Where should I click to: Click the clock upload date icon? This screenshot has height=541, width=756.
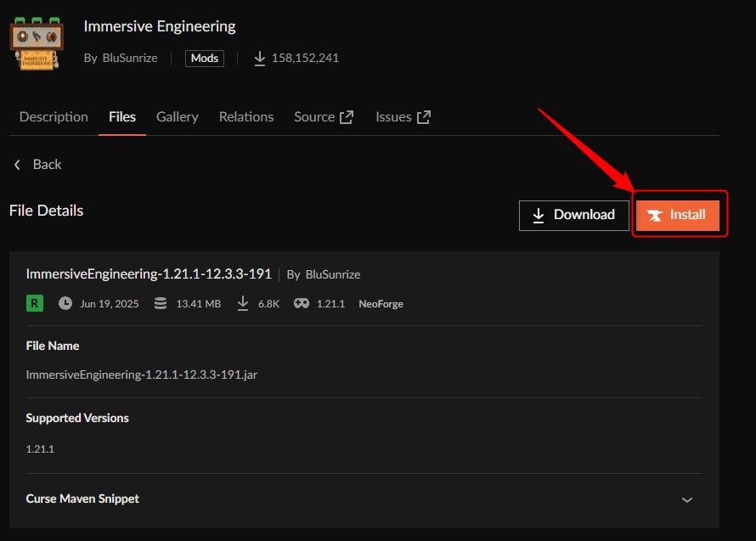point(65,303)
